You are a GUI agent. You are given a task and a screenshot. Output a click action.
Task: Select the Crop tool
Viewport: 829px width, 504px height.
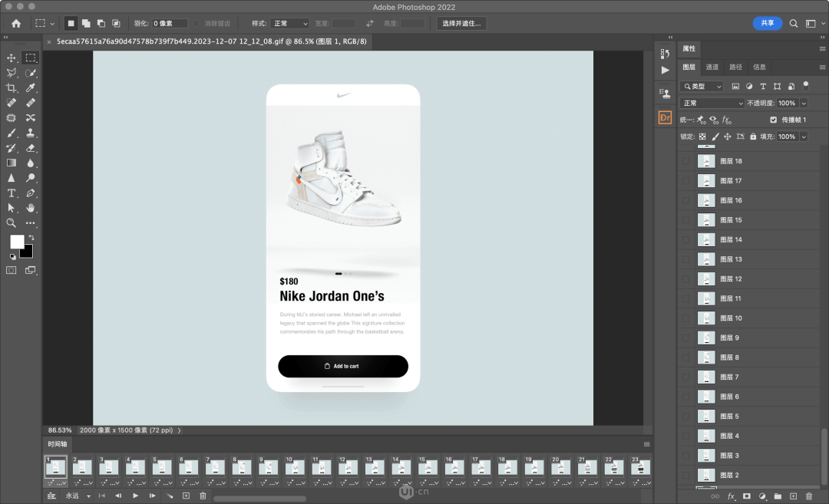tap(11, 87)
